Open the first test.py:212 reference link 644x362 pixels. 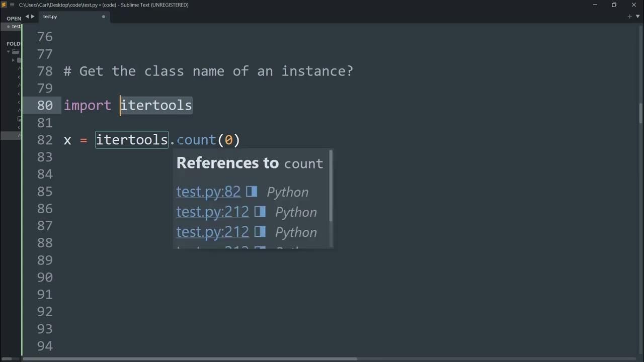(x=212, y=212)
